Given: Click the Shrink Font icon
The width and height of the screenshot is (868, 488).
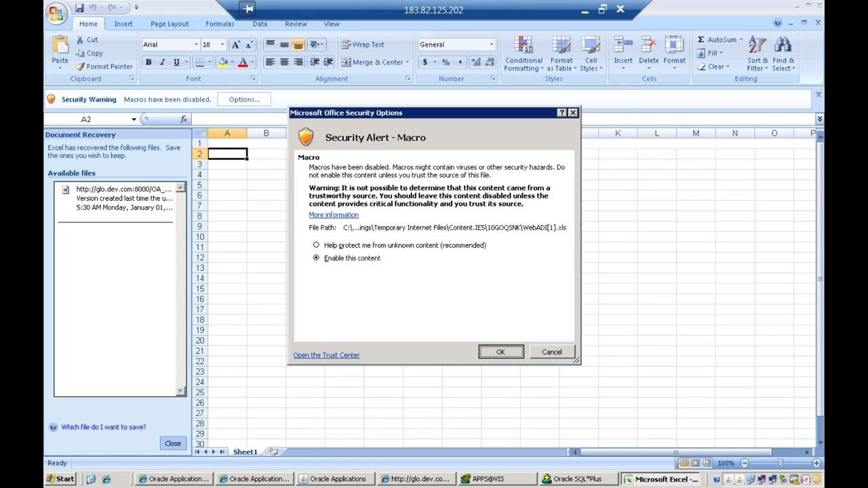Looking at the screenshot, I should click(x=249, y=45).
